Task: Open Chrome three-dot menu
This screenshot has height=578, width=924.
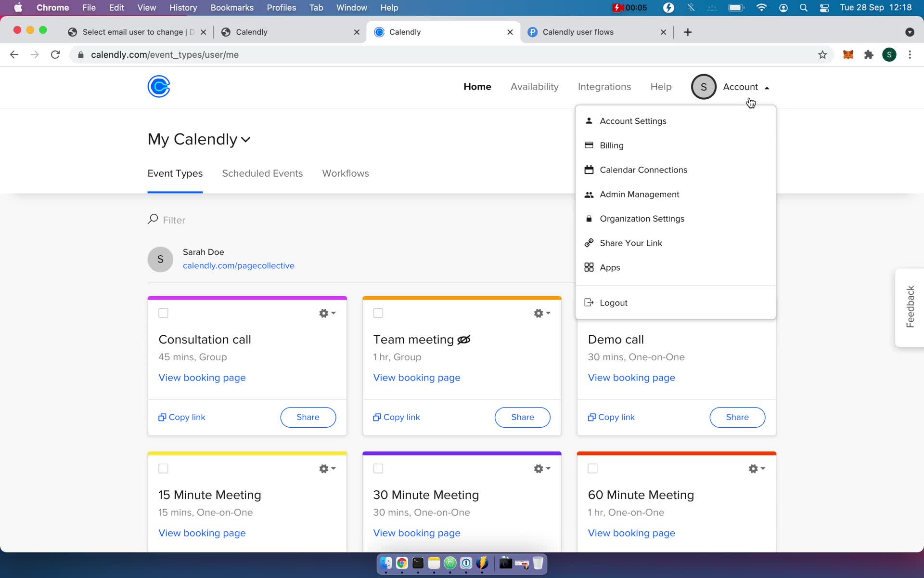Action: 910,55
